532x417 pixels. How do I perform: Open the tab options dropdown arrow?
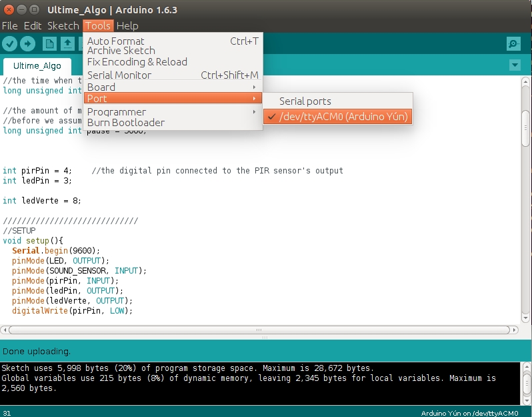pos(514,65)
